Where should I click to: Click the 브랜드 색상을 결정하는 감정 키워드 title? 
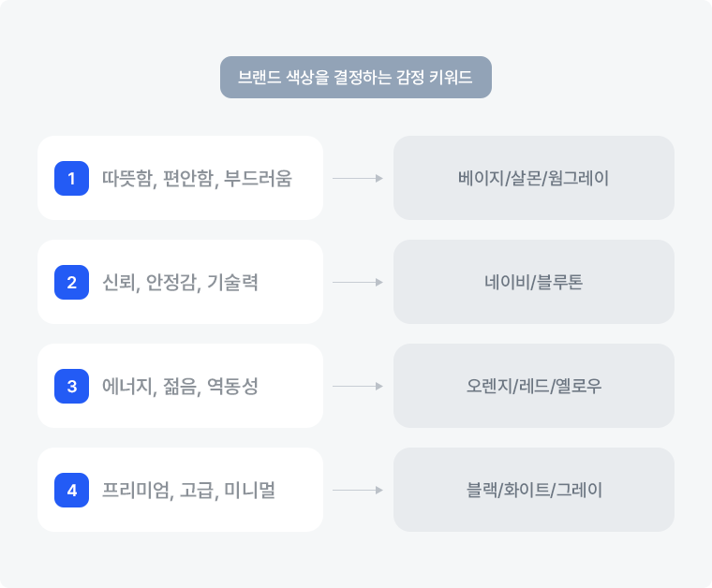[356, 78]
